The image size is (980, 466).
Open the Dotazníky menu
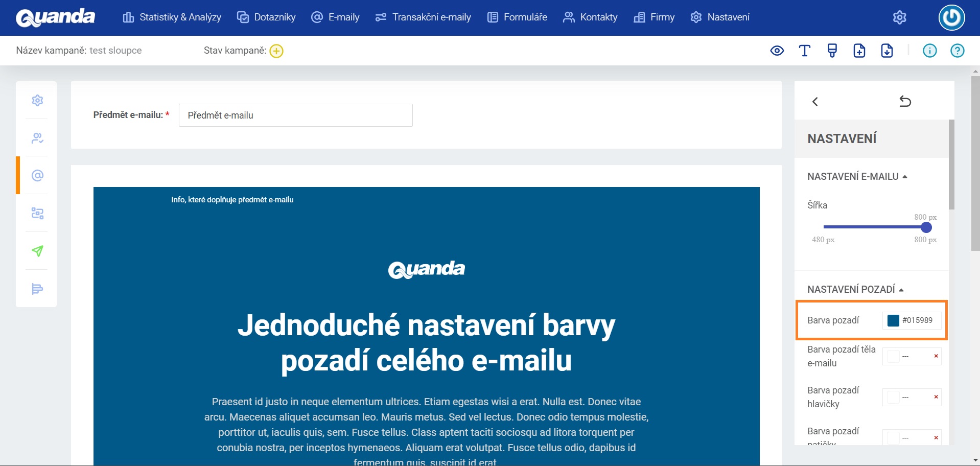[x=266, y=17]
